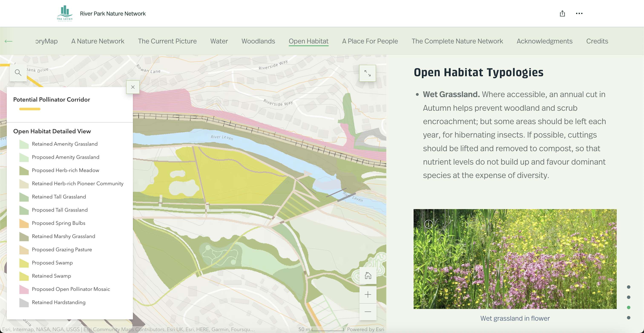This screenshot has width=644, height=333.
Task: Switch to the Woodlands section
Action: point(258,41)
